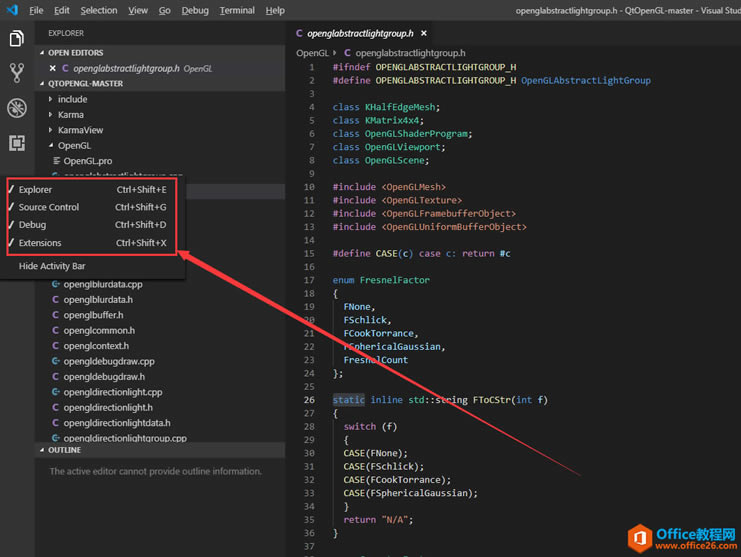Close the openglabstractlightgroup.h editor tab
Viewport: 741px width, 557px height.
[424, 33]
